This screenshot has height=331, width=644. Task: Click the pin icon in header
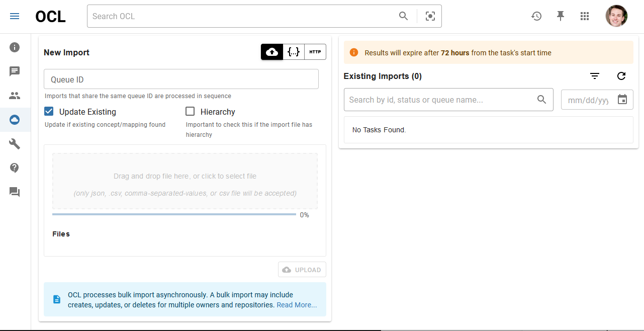(561, 16)
